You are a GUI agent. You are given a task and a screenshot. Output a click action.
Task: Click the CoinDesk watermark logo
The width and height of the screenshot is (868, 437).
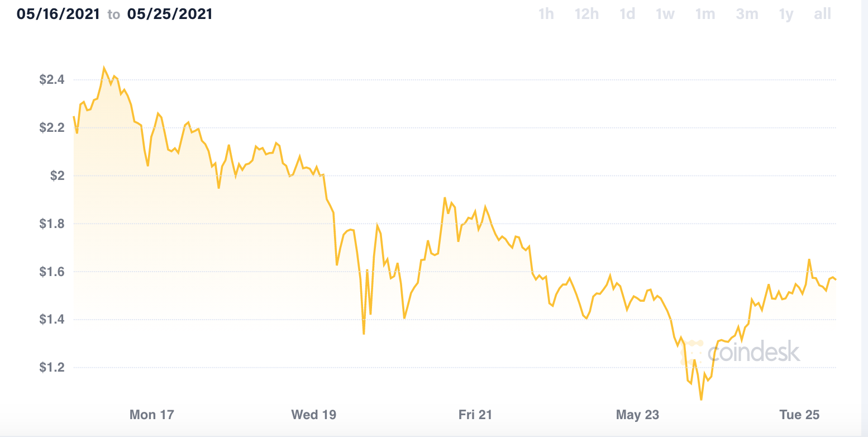pyautogui.click(x=743, y=352)
